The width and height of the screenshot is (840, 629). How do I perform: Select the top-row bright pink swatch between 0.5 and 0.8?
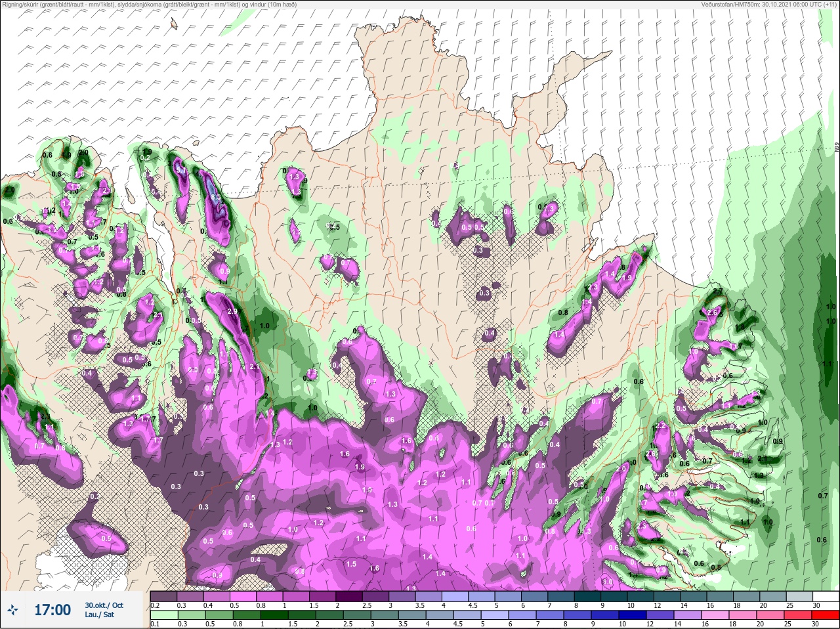click(243, 596)
